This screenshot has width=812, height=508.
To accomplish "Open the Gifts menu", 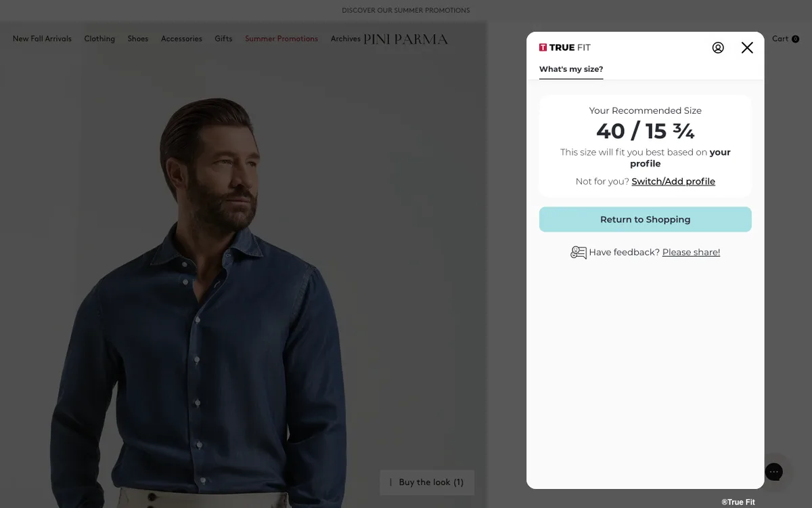I will [x=223, y=39].
